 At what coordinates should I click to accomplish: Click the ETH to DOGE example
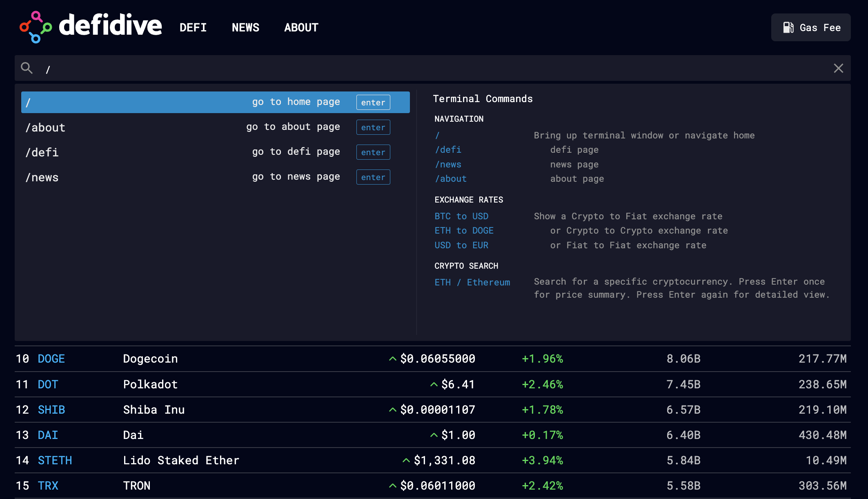(464, 230)
